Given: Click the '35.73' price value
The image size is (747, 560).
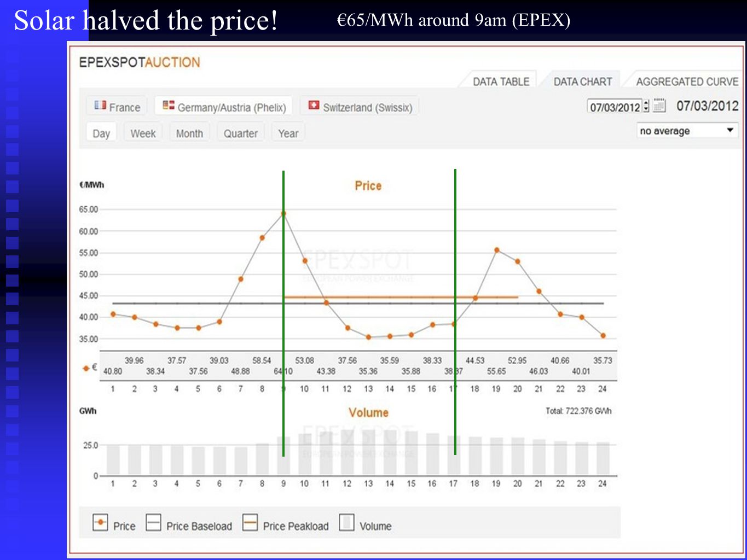Looking at the screenshot, I should [x=603, y=360].
